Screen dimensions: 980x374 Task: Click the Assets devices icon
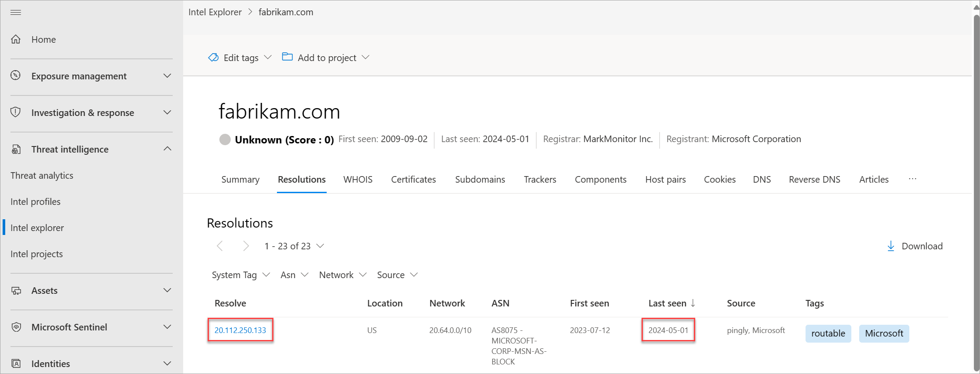[x=16, y=290]
